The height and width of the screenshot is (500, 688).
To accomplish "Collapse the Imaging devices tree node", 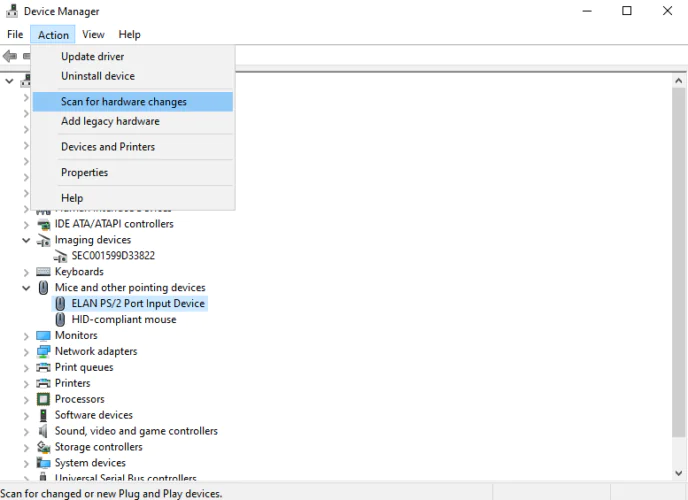I will coord(27,240).
